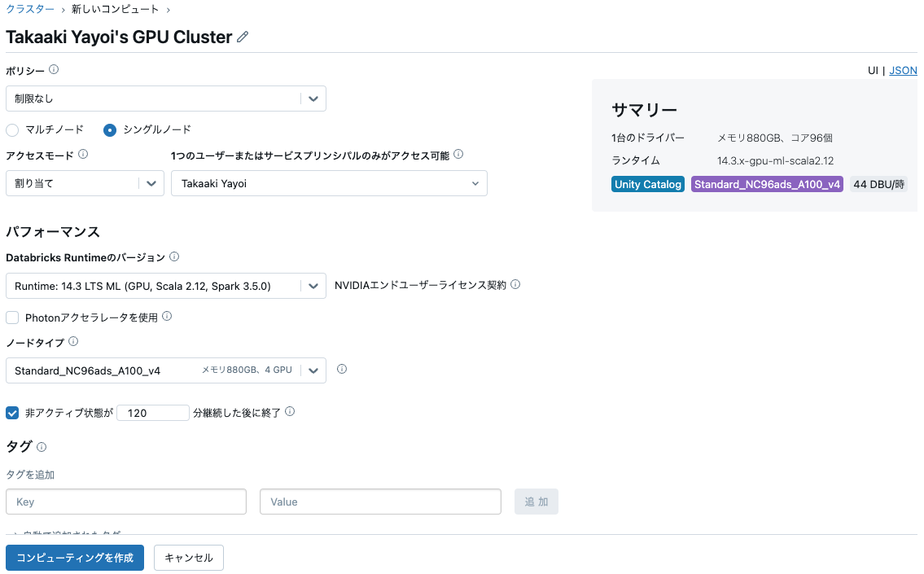Image resolution: width=924 pixels, height=574 pixels.
Task: Click the info icon after the termination minutes field
Action: click(289, 411)
